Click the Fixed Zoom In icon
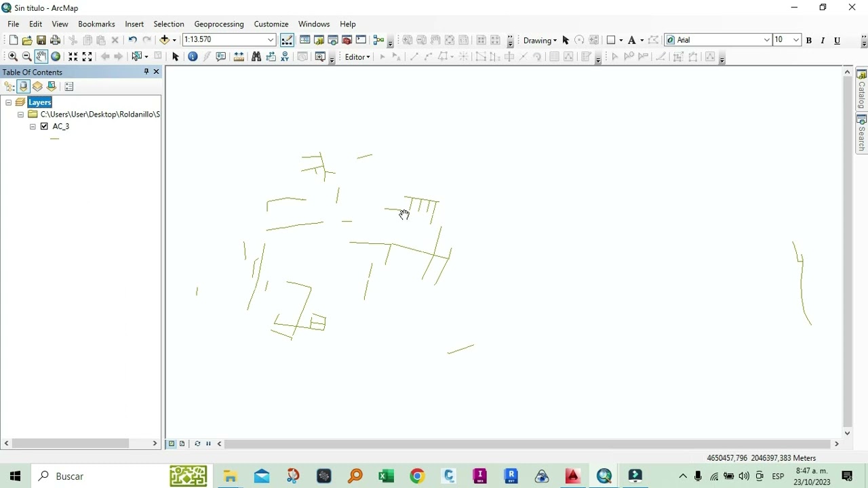The width and height of the screenshot is (868, 488). [x=73, y=57]
